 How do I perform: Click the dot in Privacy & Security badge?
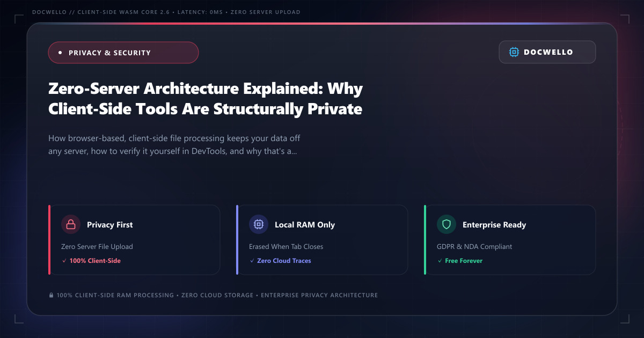tap(60, 53)
